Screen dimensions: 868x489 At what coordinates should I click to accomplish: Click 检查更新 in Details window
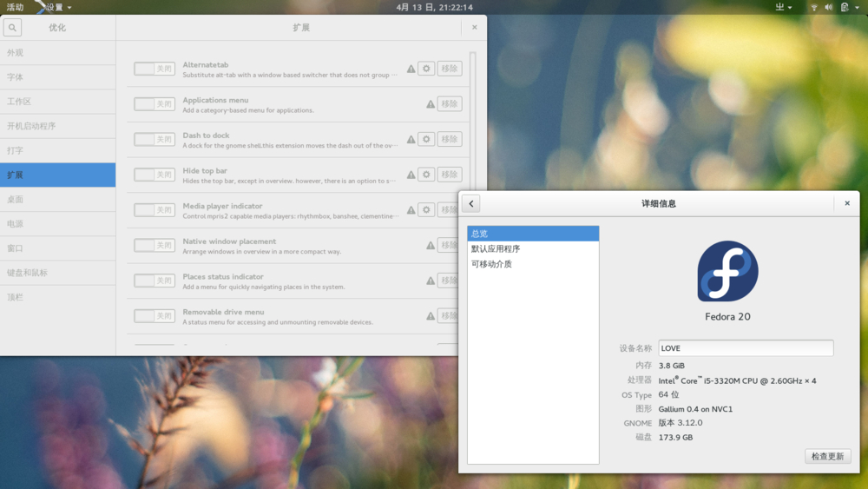(x=827, y=456)
